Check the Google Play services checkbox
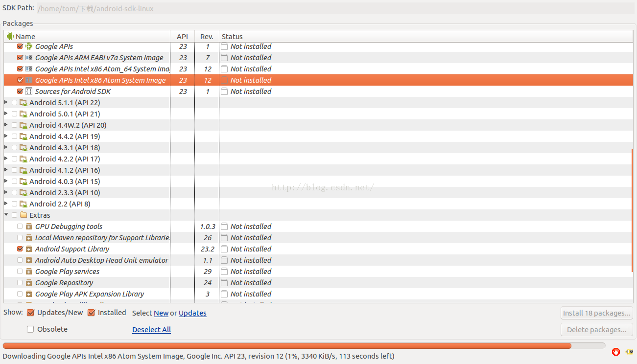Viewport: 637px width, 364px height. point(20,272)
